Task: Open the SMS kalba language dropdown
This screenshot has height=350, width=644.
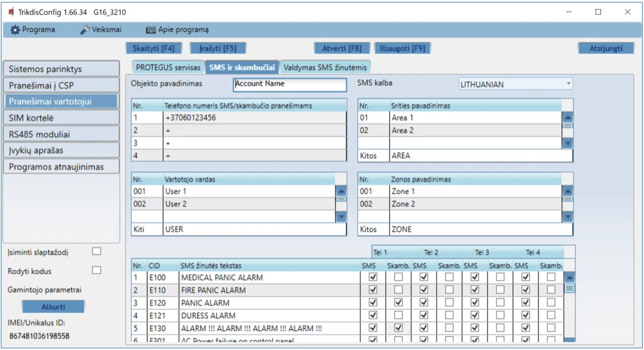Action: (515, 84)
